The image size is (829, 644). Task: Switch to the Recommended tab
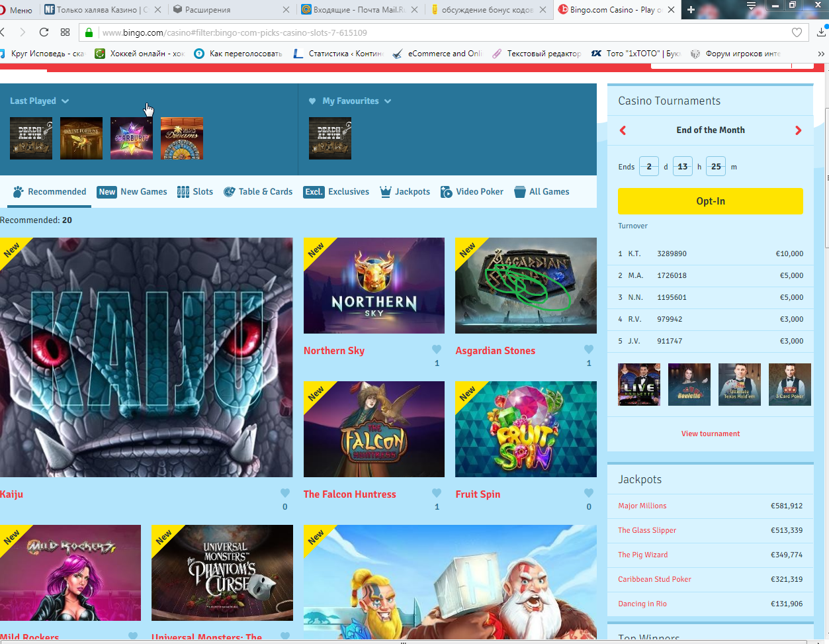click(50, 192)
